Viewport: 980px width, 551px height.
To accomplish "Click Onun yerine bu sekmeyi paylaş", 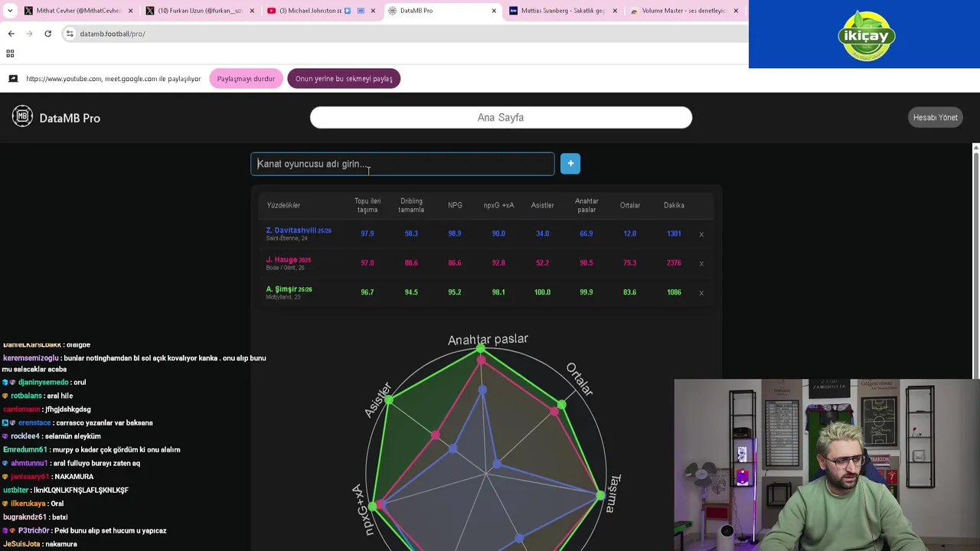I will (344, 79).
